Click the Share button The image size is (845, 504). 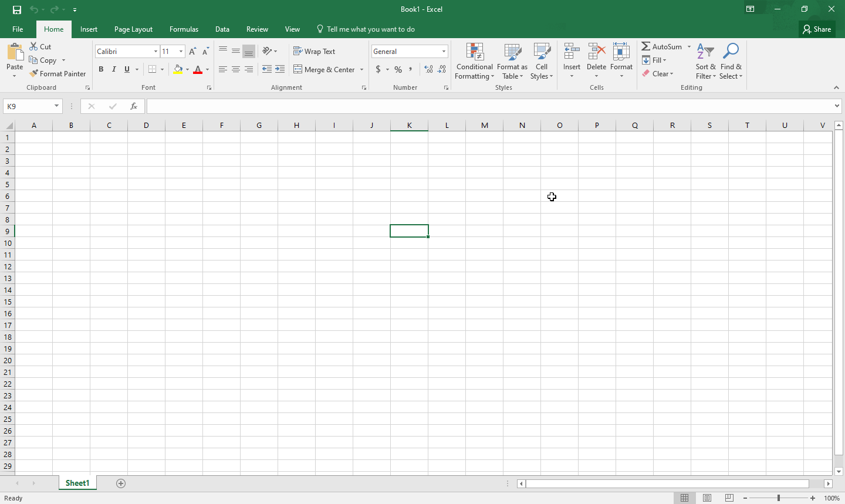click(817, 29)
